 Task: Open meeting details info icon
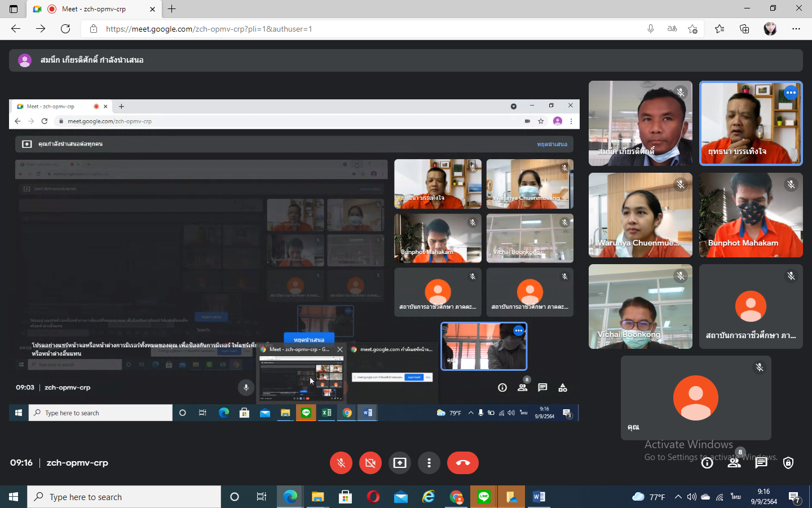[707, 463]
